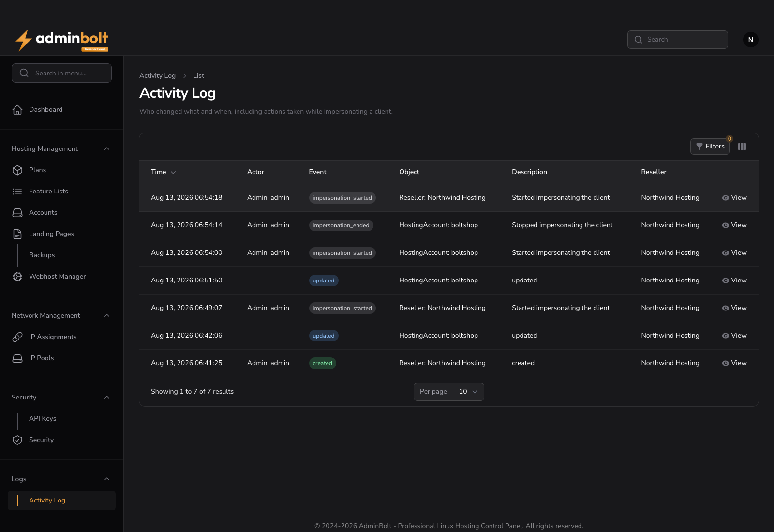Sort by Time column chevron
This screenshot has width=774, height=532.
(x=173, y=173)
